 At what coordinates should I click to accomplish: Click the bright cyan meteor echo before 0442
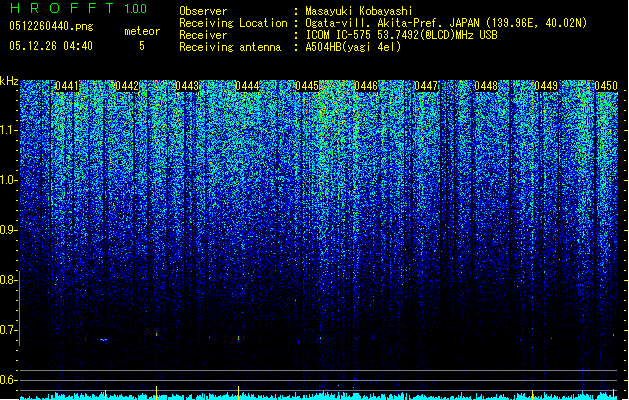coord(103,340)
